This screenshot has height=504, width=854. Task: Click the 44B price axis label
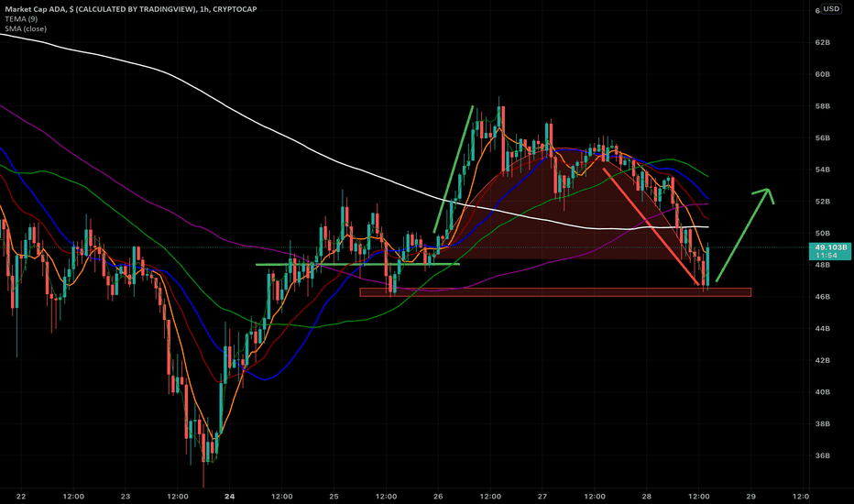823,329
